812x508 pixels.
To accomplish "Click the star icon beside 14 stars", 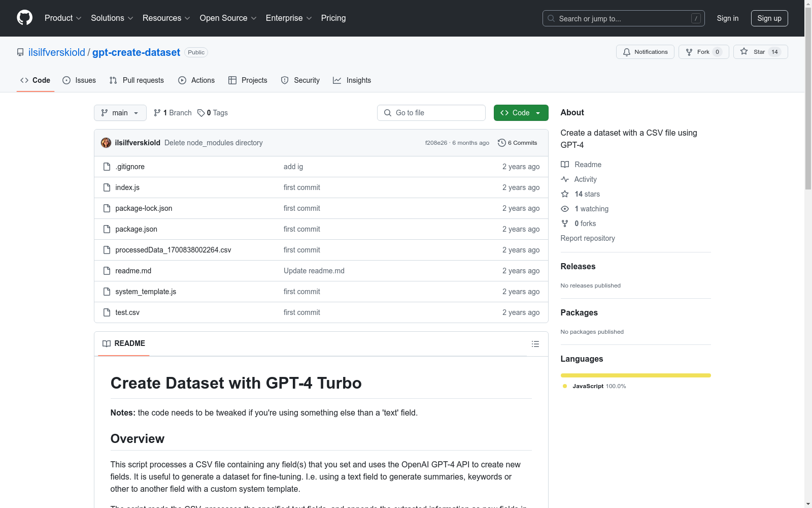I will click(565, 194).
